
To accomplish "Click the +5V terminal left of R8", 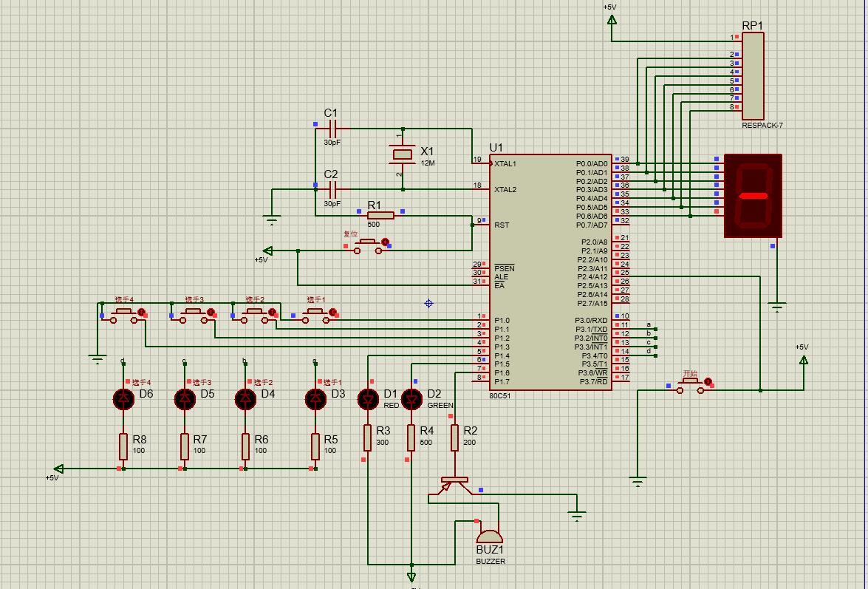I will point(58,469).
